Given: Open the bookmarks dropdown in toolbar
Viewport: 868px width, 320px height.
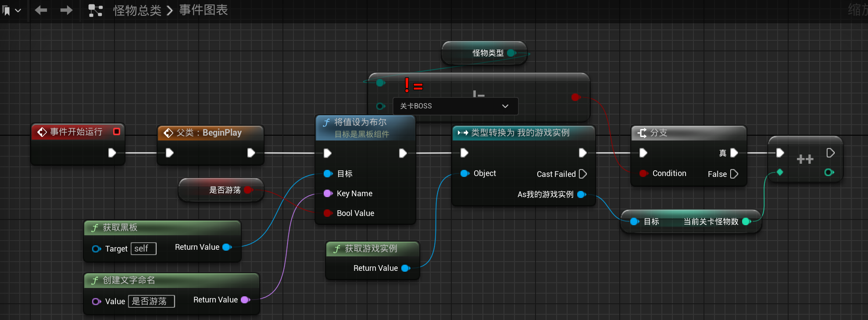Looking at the screenshot, I should (x=12, y=10).
